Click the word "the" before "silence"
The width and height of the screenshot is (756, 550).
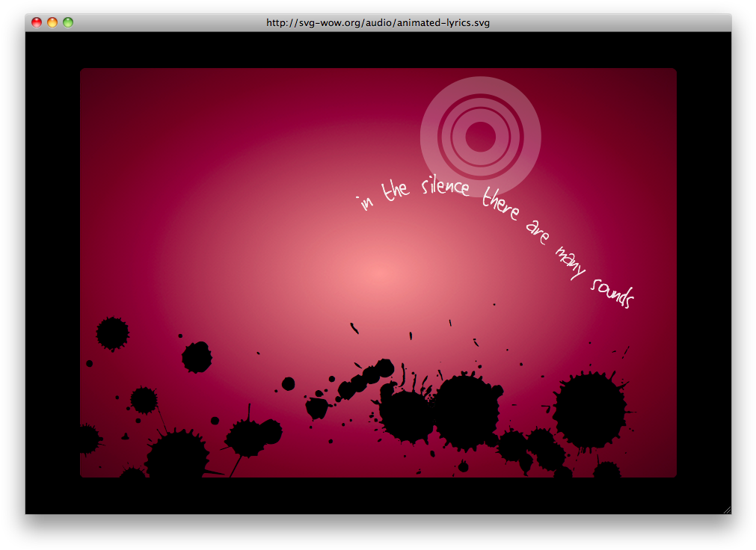[x=396, y=190]
